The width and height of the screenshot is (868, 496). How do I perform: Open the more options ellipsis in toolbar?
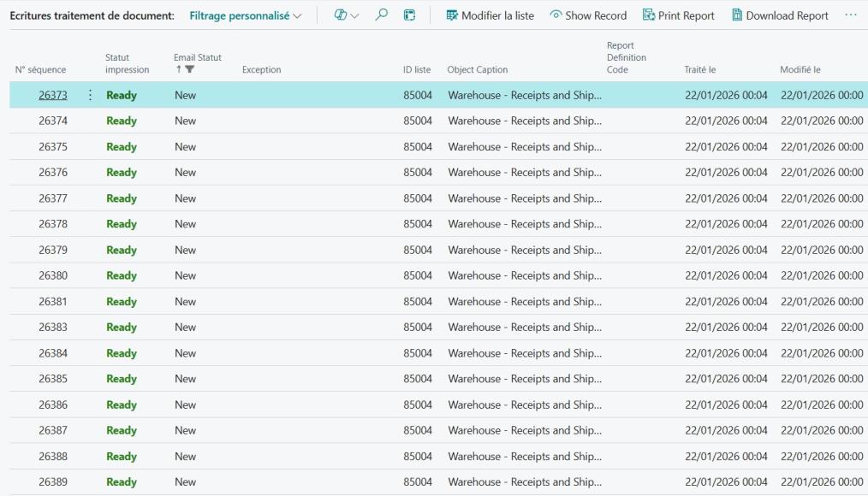coord(850,15)
